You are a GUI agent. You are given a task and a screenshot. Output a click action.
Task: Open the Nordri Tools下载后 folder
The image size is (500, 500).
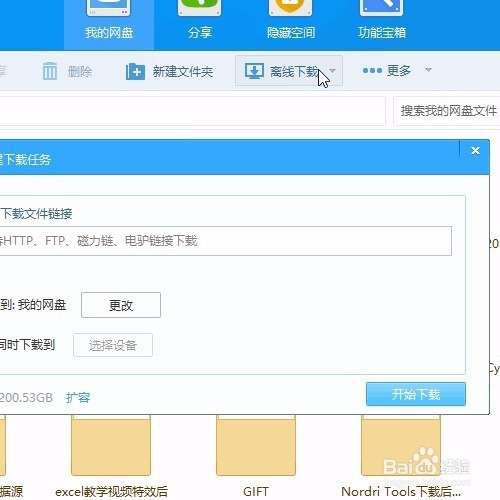pyautogui.click(x=401, y=445)
